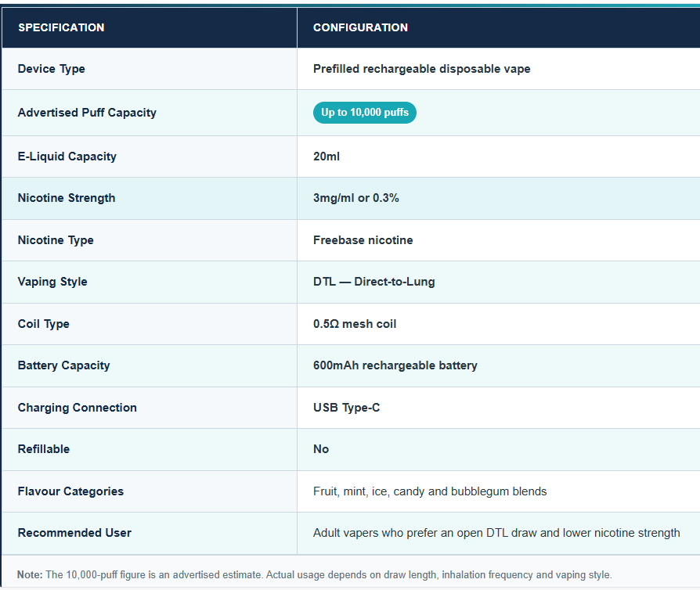The image size is (700, 590).
Task: Click '600mAh rechargeable battery' value
Action: pyautogui.click(x=395, y=365)
